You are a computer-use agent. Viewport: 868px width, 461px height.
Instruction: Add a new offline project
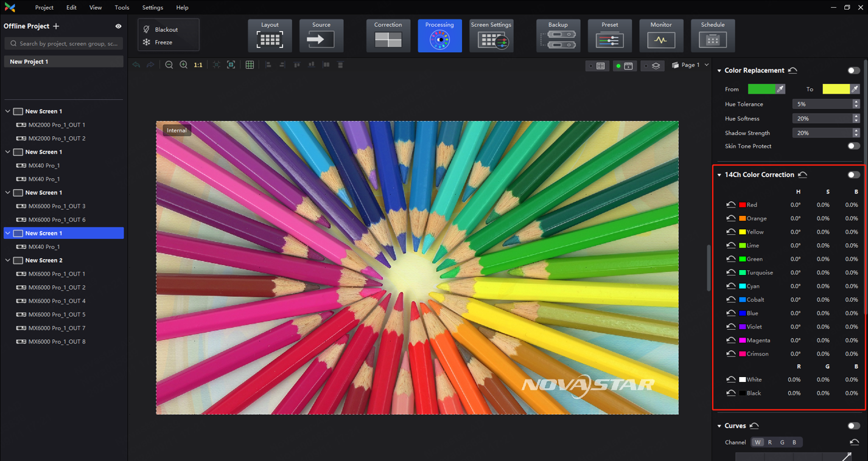[x=56, y=26]
